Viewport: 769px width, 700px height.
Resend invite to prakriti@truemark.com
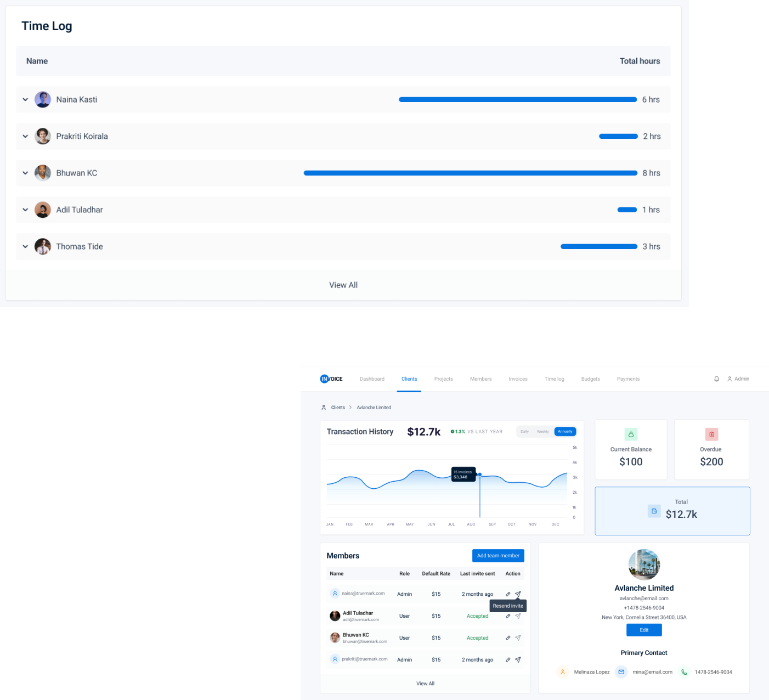pyautogui.click(x=518, y=660)
